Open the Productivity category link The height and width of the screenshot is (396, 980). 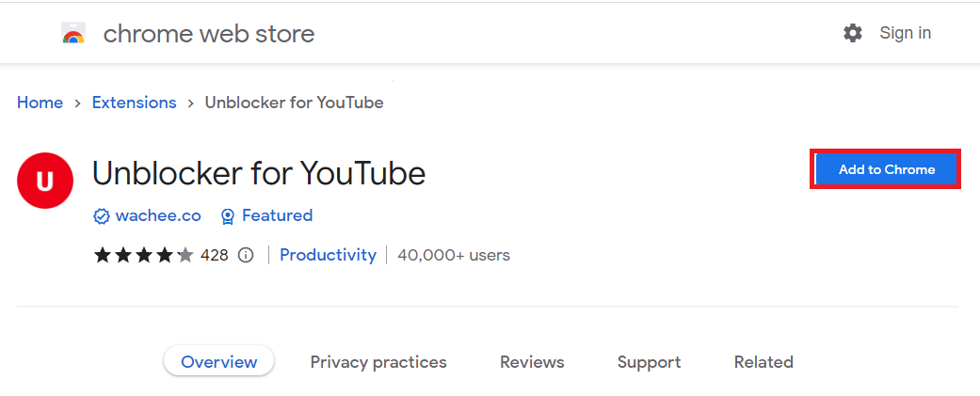coord(329,255)
